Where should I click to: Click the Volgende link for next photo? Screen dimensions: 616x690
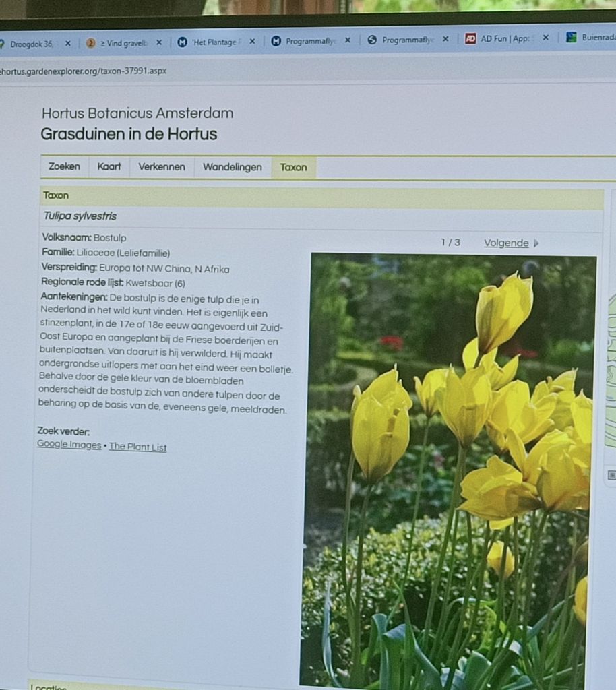point(505,243)
